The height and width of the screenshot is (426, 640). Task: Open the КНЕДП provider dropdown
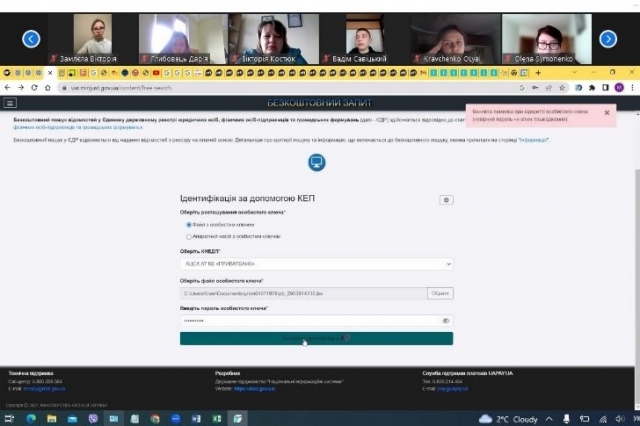[x=316, y=264]
